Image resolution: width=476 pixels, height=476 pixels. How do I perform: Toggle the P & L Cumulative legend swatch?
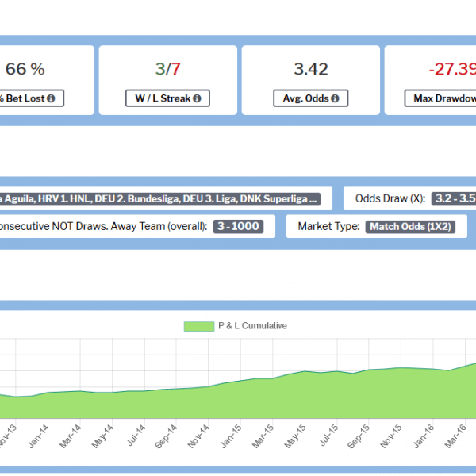[199, 326]
